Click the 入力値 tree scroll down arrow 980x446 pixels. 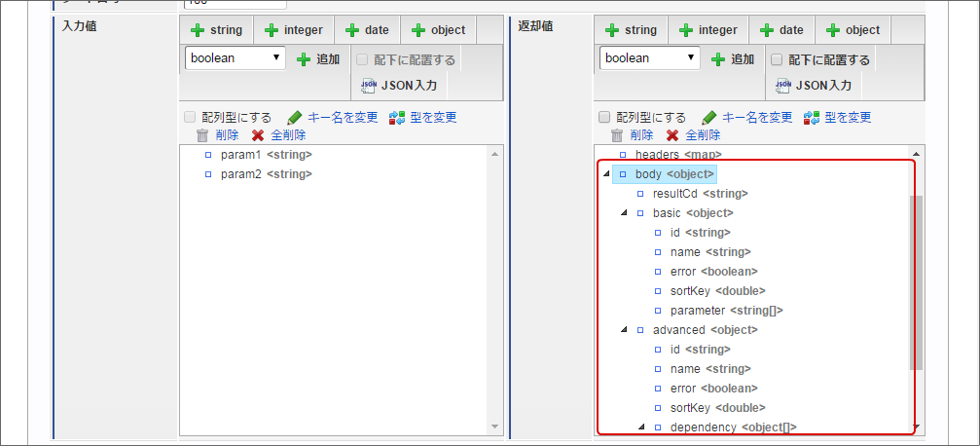[495, 427]
